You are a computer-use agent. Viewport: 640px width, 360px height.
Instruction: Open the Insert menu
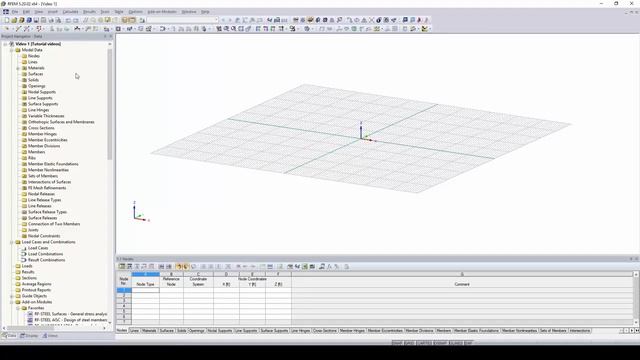coord(53,12)
